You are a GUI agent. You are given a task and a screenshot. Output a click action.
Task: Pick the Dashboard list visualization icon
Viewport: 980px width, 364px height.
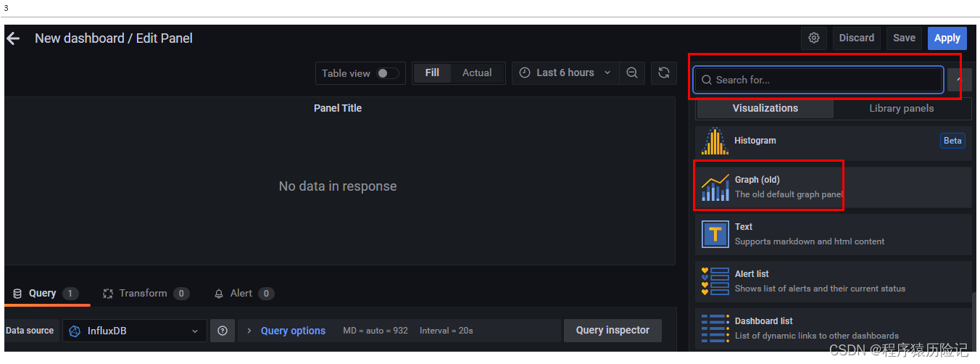tap(715, 328)
